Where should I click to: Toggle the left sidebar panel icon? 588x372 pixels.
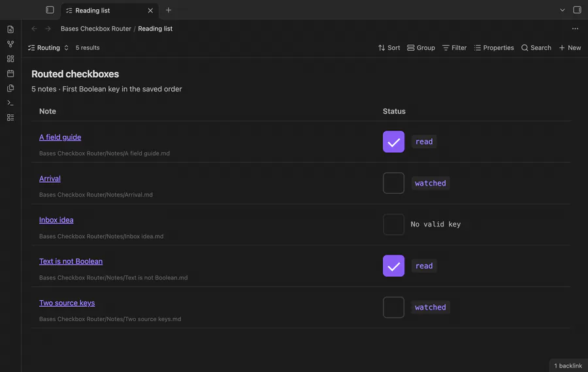pyautogui.click(x=50, y=10)
